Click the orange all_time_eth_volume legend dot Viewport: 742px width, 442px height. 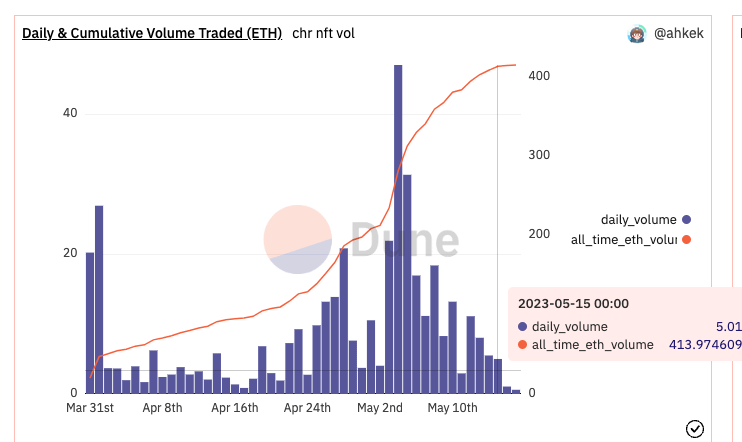[686, 240]
